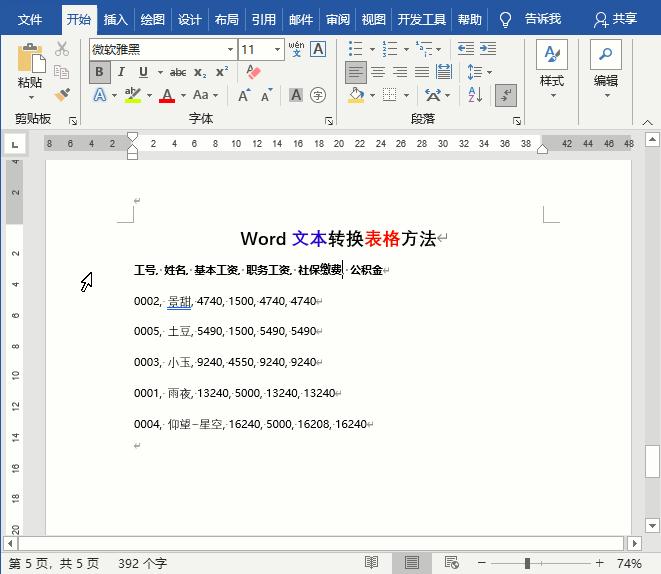Switch to the Insert tab

[x=115, y=19]
